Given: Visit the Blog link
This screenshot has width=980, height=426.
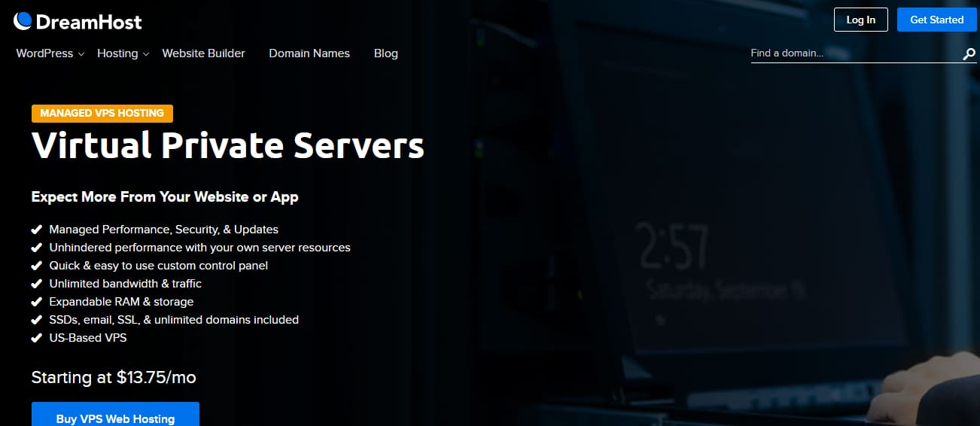Looking at the screenshot, I should [386, 53].
